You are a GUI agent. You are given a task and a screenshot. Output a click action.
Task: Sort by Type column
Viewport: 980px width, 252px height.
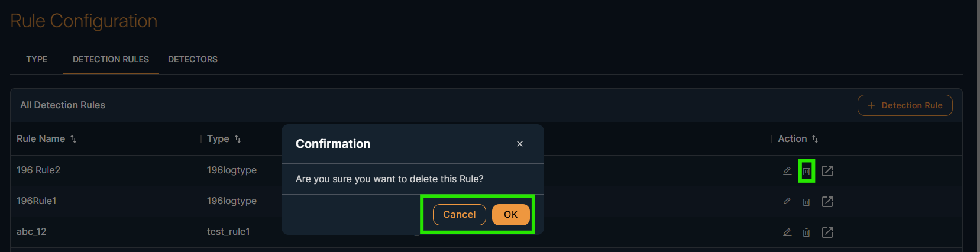[x=238, y=139]
